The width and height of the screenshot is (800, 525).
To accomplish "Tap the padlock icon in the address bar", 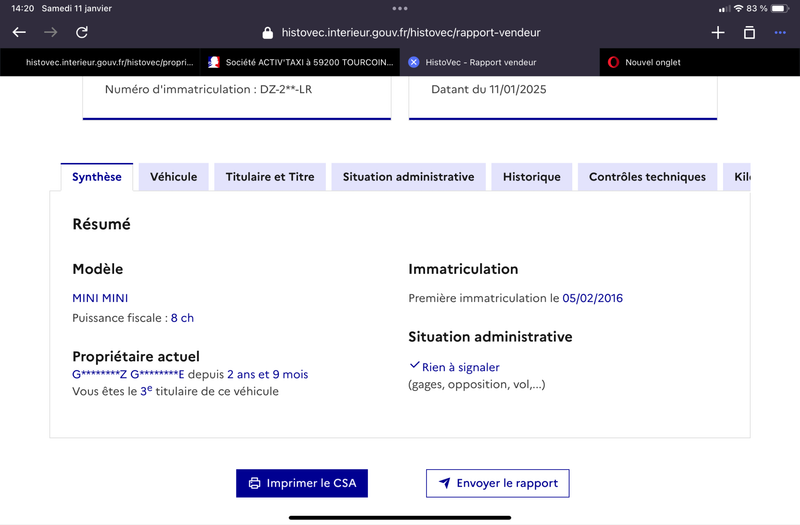I will tap(267, 33).
